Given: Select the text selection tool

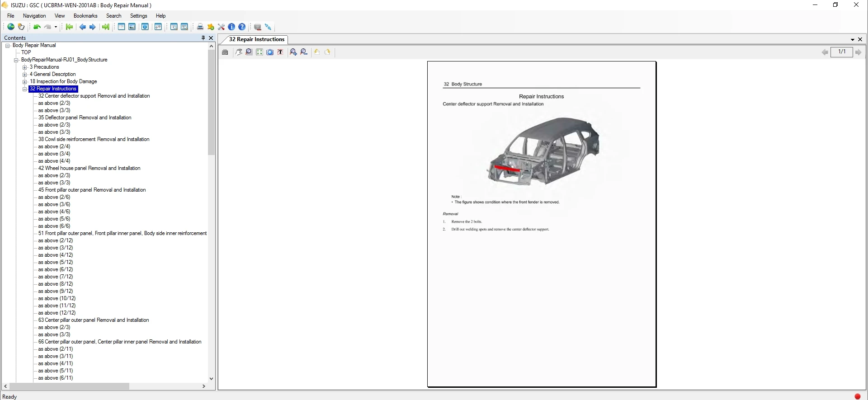Looking at the screenshot, I should [x=280, y=52].
